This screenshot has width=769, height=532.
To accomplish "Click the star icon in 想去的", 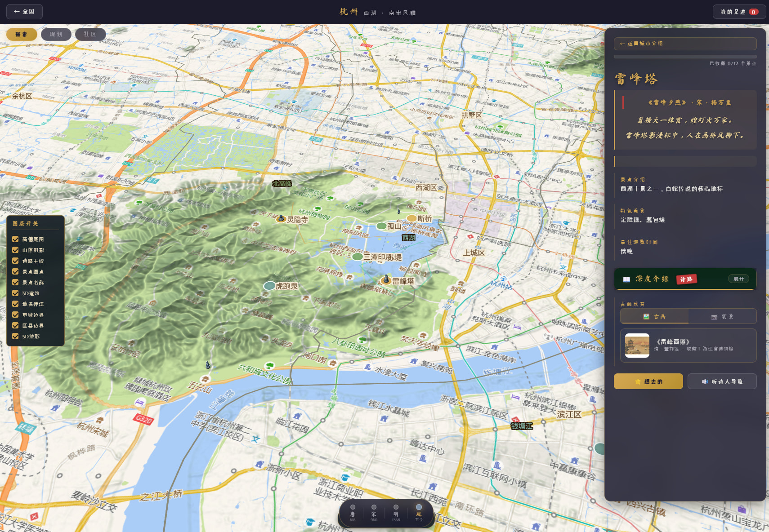I will pos(638,381).
